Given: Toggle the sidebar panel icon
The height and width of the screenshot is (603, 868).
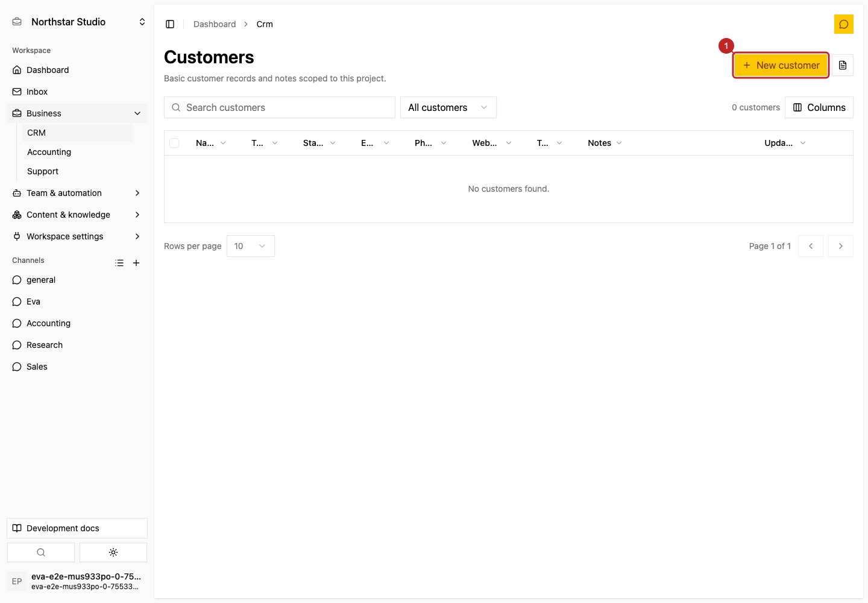Looking at the screenshot, I should tap(170, 24).
